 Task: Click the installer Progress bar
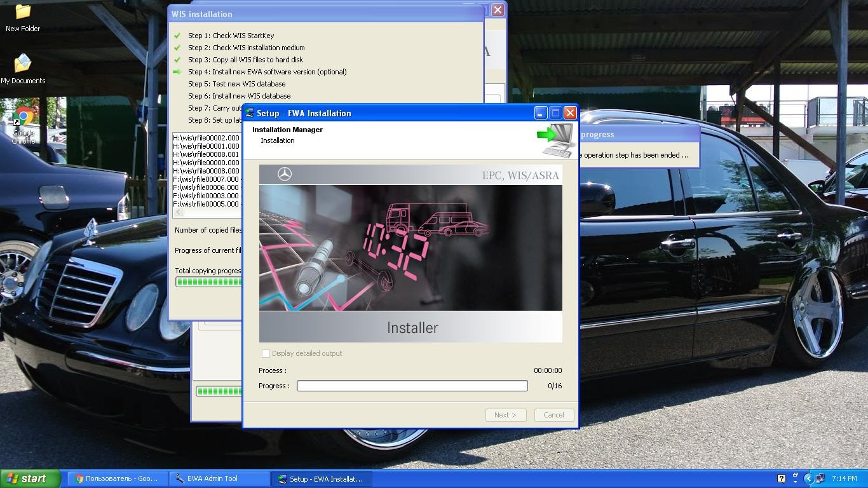[x=412, y=386]
